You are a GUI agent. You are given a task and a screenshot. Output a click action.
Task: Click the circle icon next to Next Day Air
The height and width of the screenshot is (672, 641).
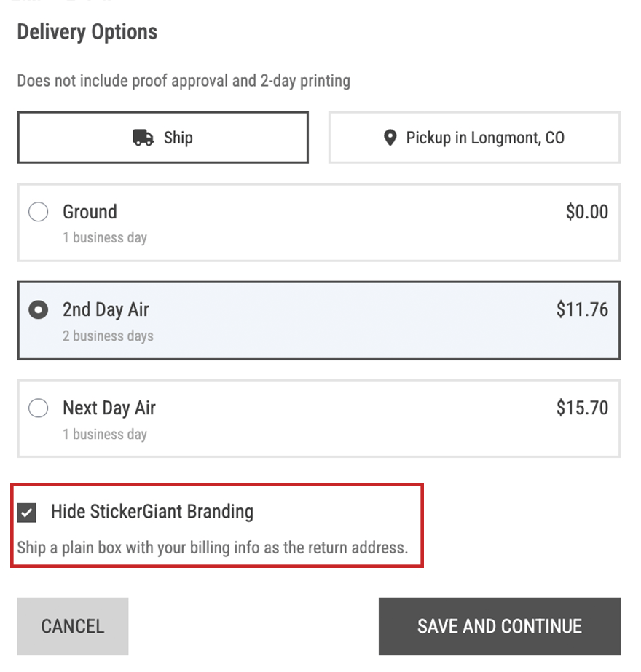pos(38,408)
